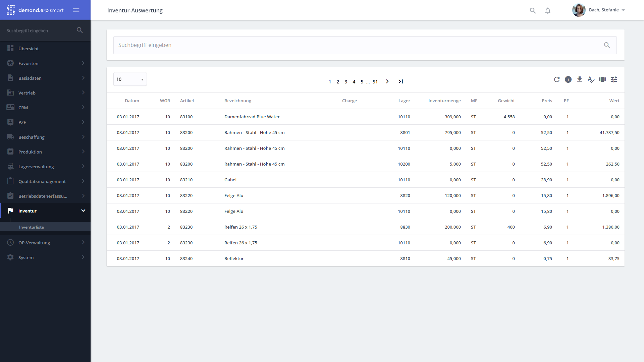Toggle the hamburger sidebar menu
644x362 pixels.
click(x=76, y=10)
